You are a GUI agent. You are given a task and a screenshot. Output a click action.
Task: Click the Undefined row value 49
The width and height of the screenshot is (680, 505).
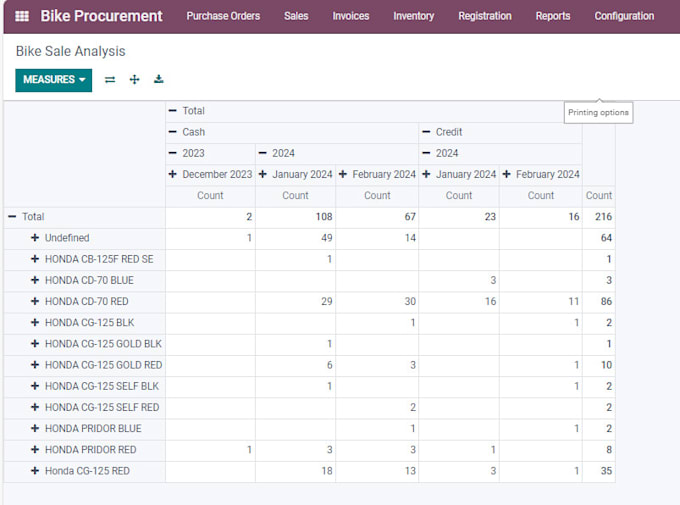(327, 238)
